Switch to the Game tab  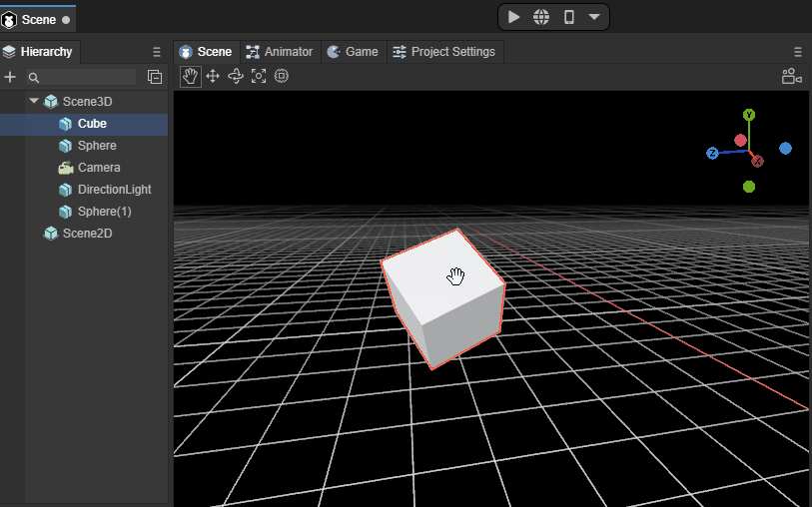pyautogui.click(x=353, y=52)
